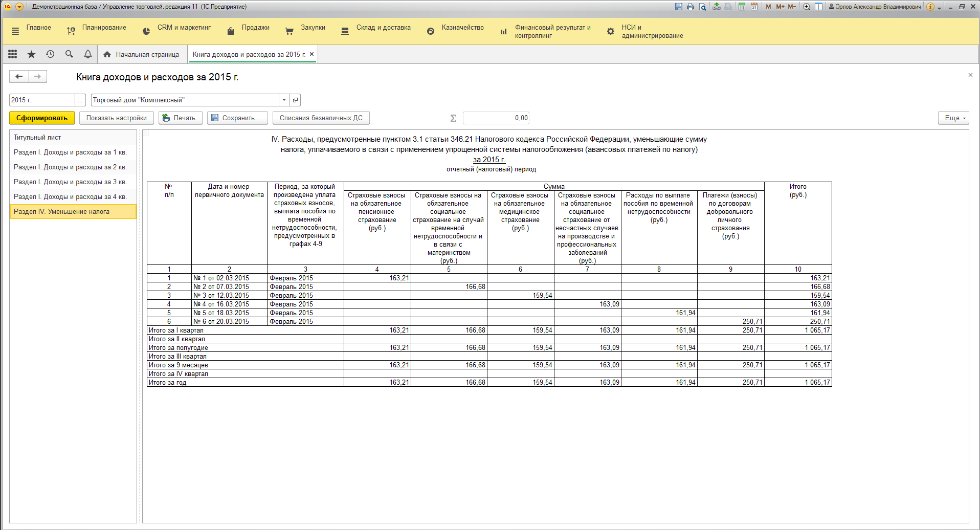Click the back arrow navigation button
This screenshot has width=980, height=530.
19,77
